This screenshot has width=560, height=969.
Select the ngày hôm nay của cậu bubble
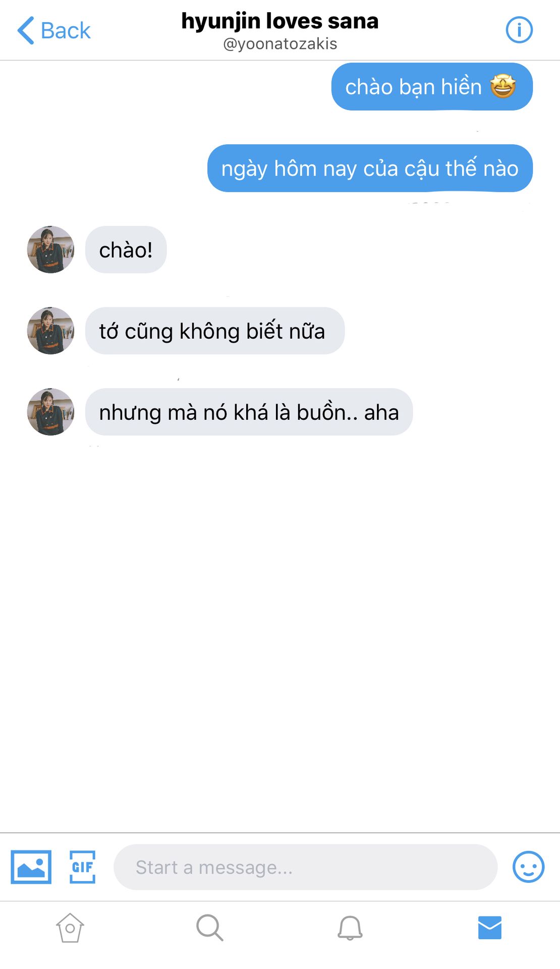[x=370, y=169]
